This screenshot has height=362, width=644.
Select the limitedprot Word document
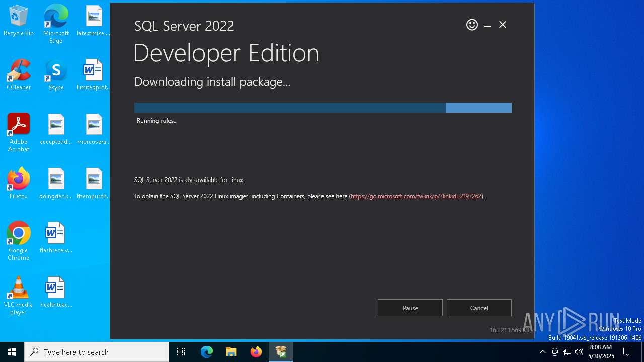point(94,75)
